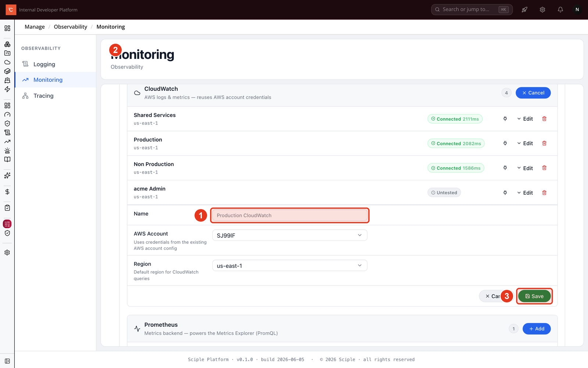The image size is (588, 368).
Task: Click blue Cancel button in CloudWatch header
Action: pos(533,93)
